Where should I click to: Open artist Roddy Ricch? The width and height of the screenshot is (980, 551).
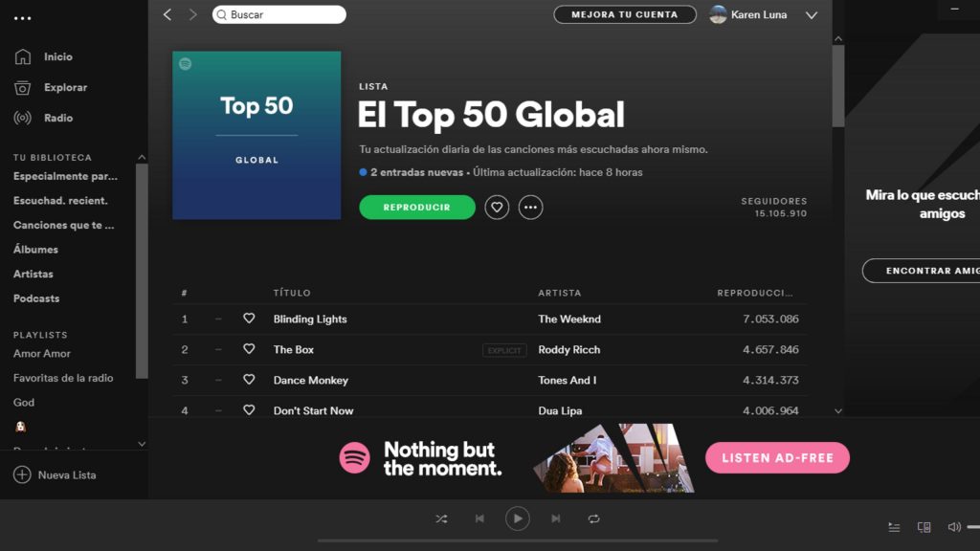tap(568, 349)
